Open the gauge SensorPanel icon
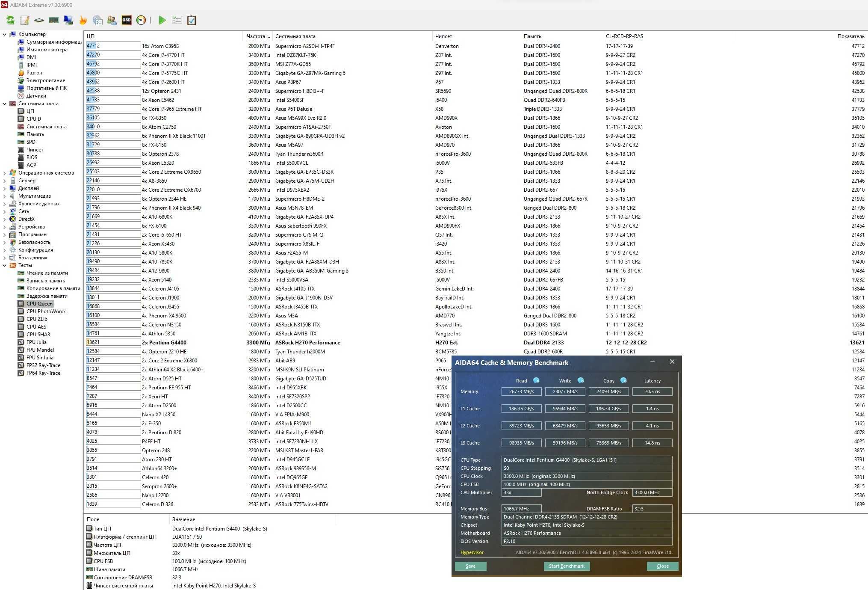Image resolution: width=868 pixels, height=590 pixels. 141,20
